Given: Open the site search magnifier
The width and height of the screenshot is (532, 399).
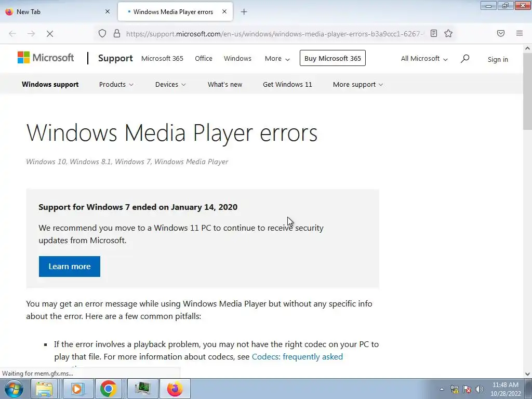Looking at the screenshot, I should (465, 59).
